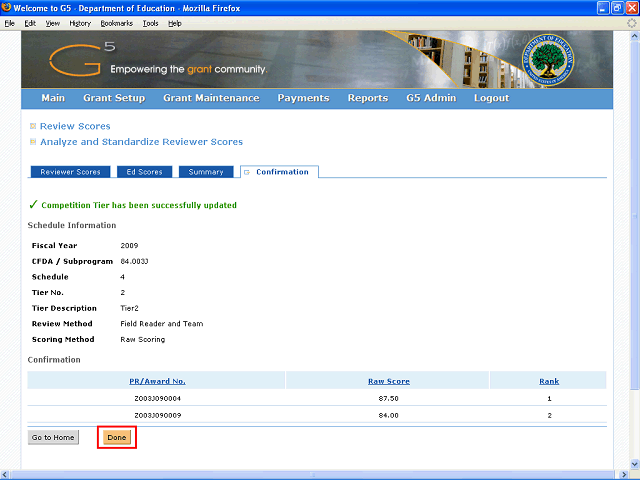Click the Logout link in navigation bar
640x480 pixels.
pos(491,98)
